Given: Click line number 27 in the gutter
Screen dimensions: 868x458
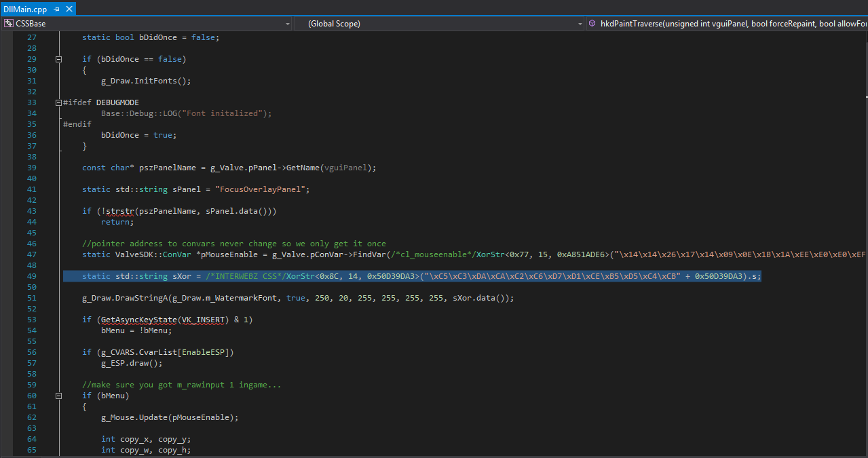Looking at the screenshot, I should [x=32, y=37].
